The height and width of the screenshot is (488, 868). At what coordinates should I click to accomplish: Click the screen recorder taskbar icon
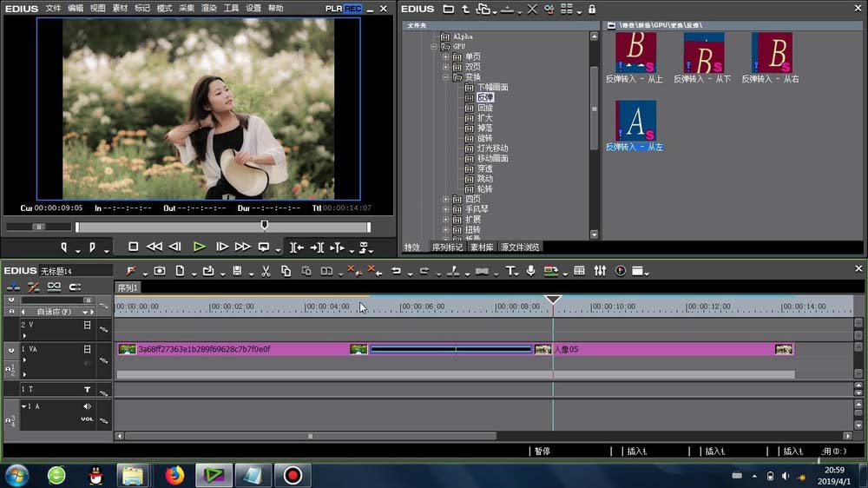point(293,475)
